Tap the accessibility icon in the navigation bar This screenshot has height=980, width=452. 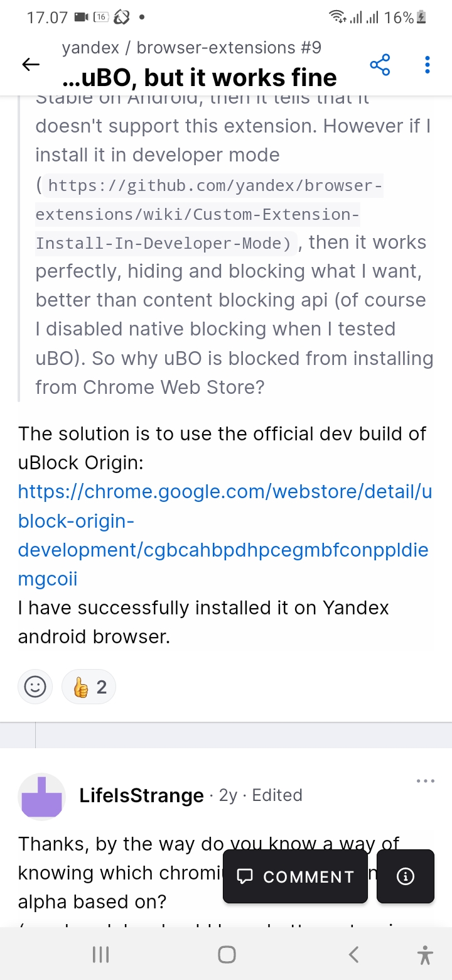(425, 954)
